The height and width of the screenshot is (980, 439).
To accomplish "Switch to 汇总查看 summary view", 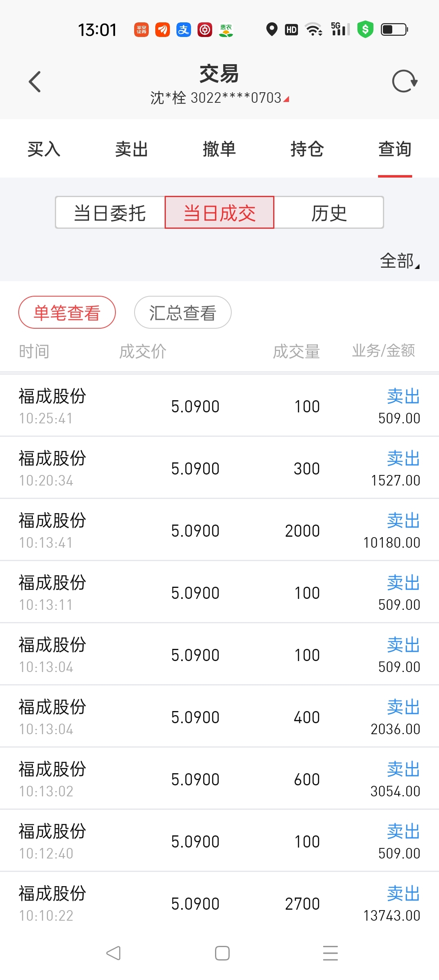I will pos(183,312).
